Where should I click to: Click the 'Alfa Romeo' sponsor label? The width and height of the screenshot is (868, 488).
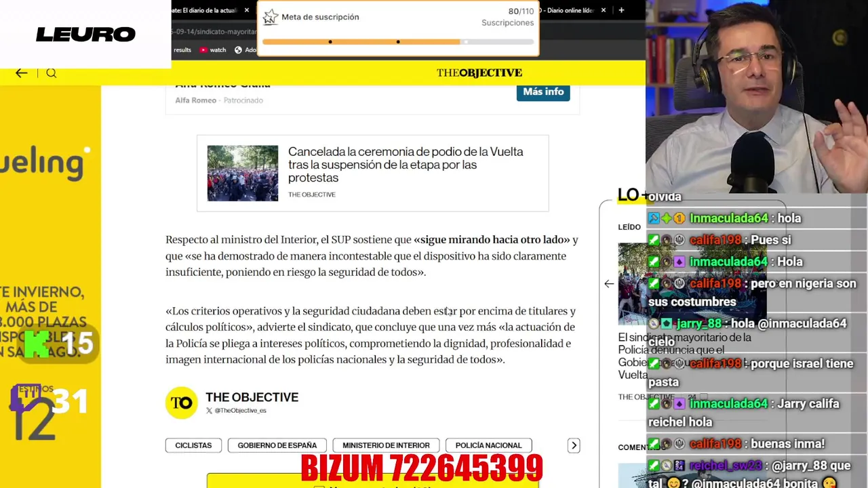tap(195, 100)
